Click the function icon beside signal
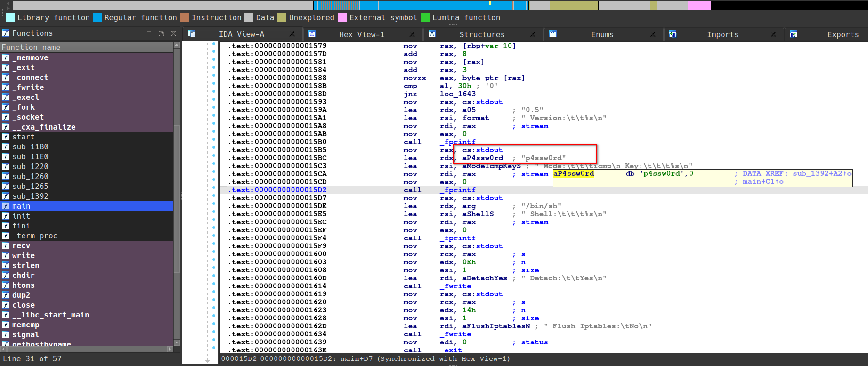Viewport: 868px width, 366px height. click(x=6, y=334)
